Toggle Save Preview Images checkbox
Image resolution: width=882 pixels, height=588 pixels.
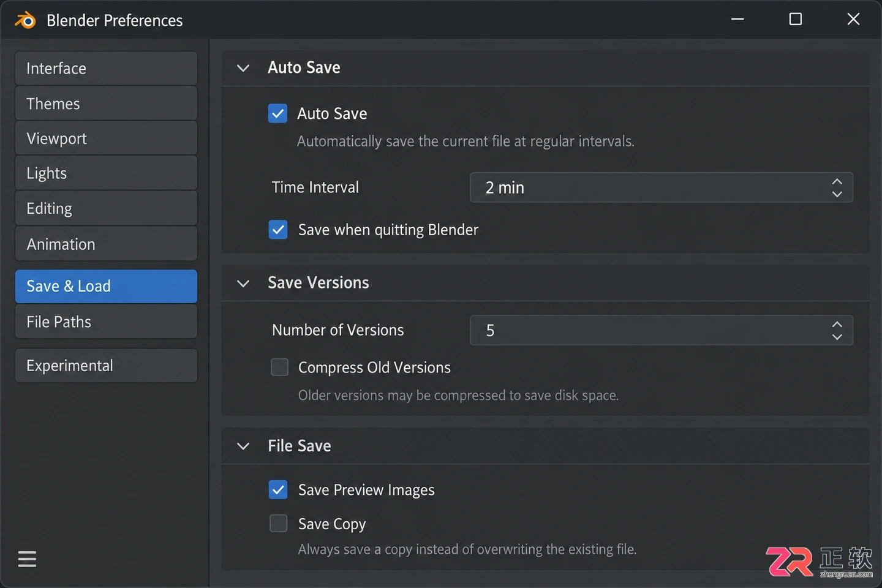(278, 489)
